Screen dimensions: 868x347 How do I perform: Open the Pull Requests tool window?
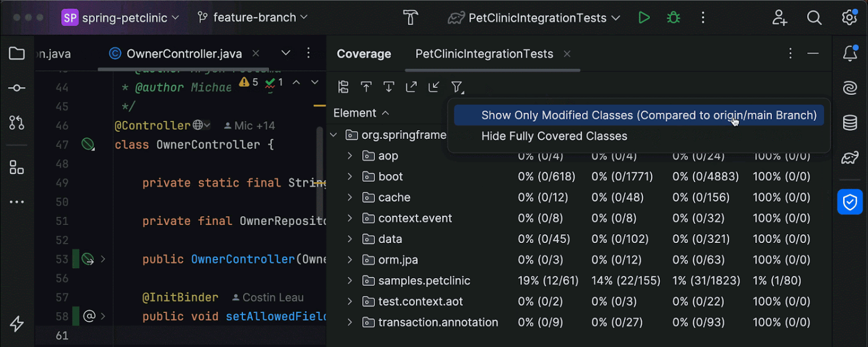[x=17, y=122]
